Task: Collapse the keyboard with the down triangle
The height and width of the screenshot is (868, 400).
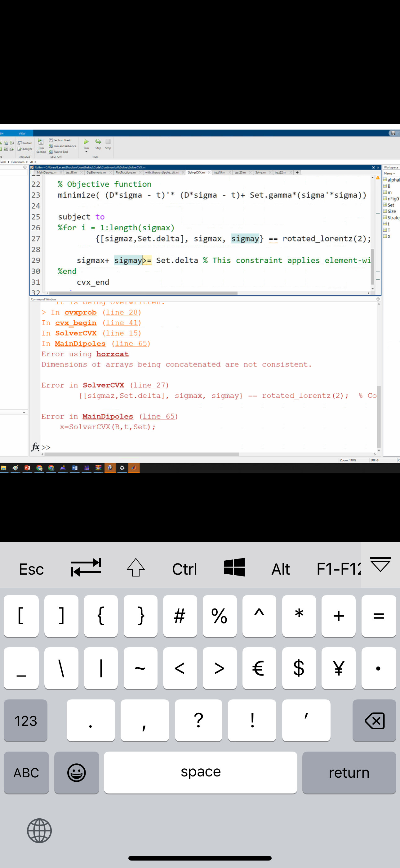Action: click(380, 564)
